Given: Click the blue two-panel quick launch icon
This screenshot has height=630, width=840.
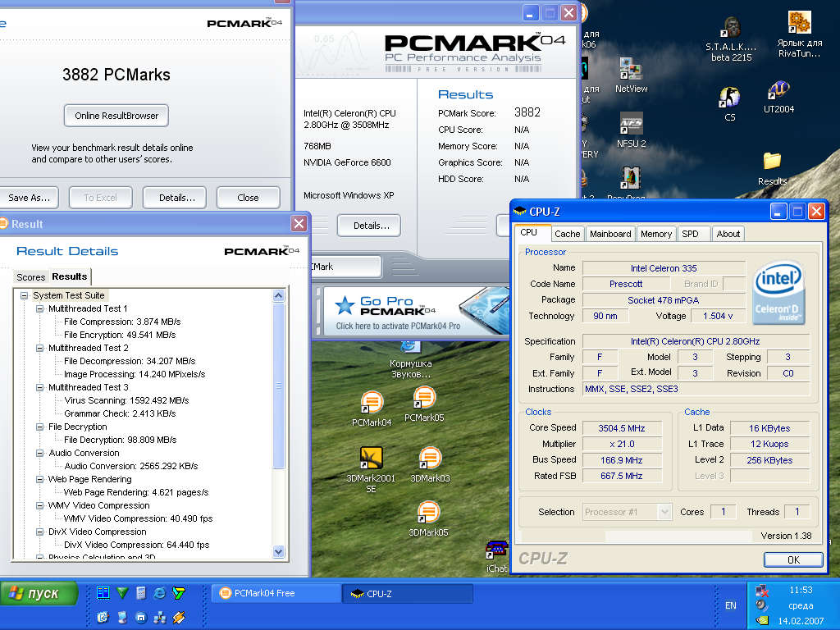Looking at the screenshot, I should tap(103, 592).
